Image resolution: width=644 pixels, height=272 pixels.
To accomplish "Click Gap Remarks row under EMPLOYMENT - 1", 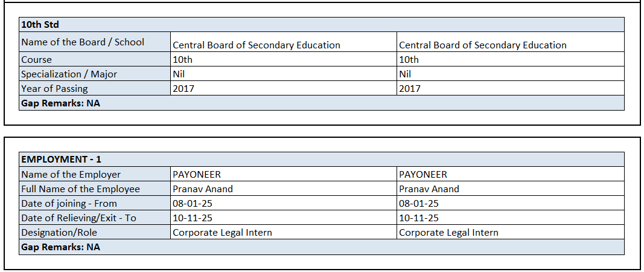I will [60, 247].
